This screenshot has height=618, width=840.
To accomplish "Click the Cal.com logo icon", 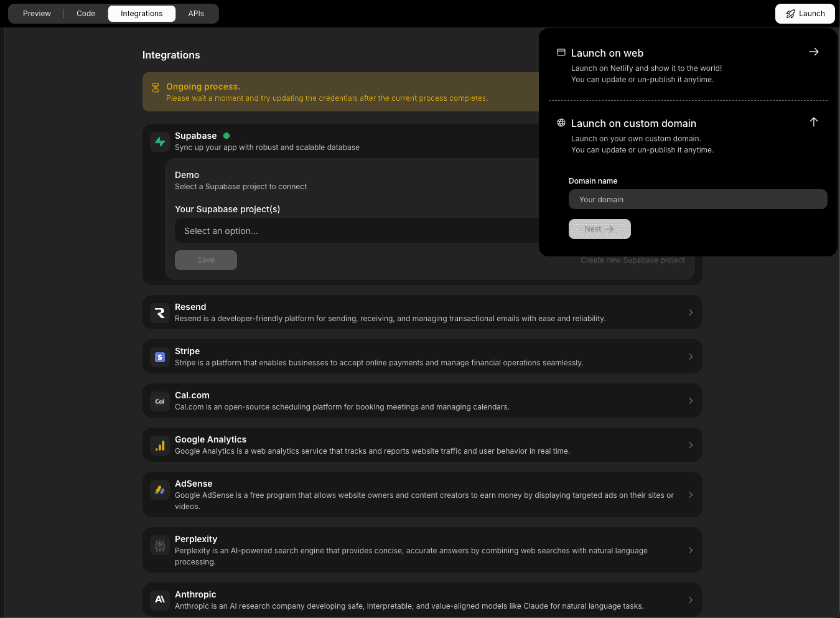I will 160,401.
